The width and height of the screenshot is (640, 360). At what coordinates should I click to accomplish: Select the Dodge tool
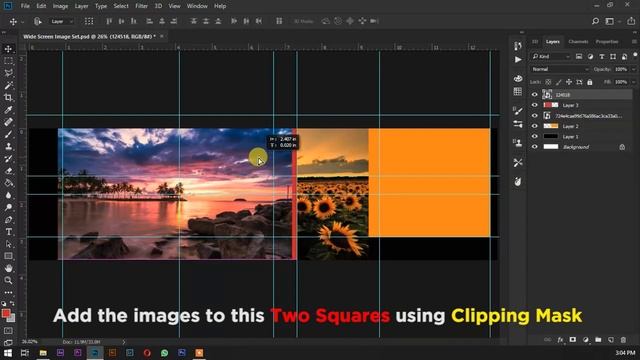pos(8,207)
